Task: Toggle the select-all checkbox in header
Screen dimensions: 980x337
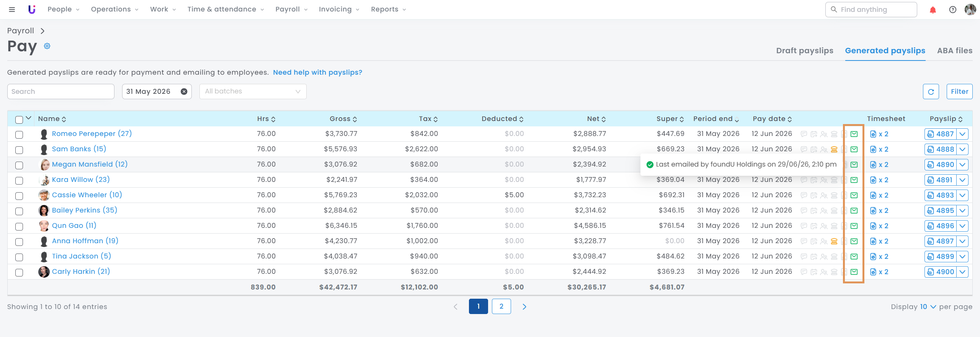Action: click(x=19, y=119)
